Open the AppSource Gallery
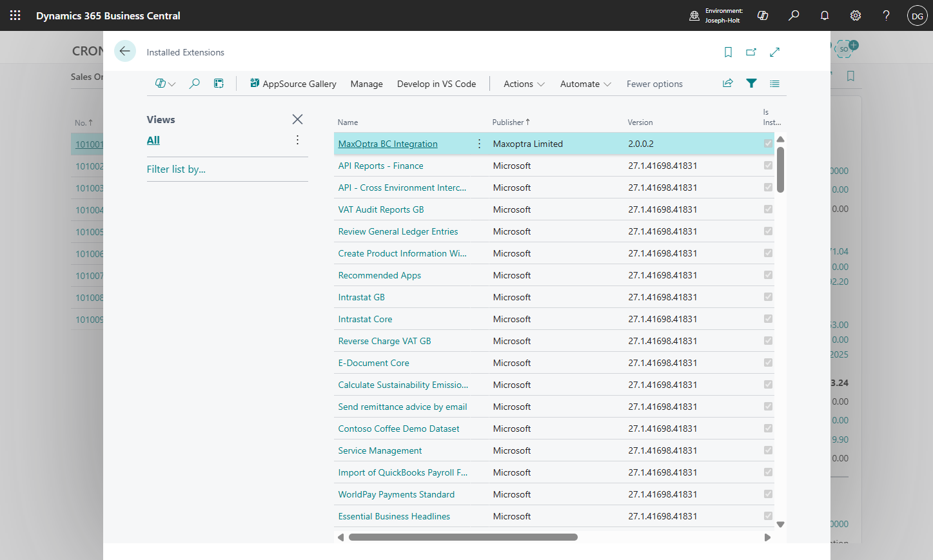The height and width of the screenshot is (560, 933). click(x=293, y=84)
